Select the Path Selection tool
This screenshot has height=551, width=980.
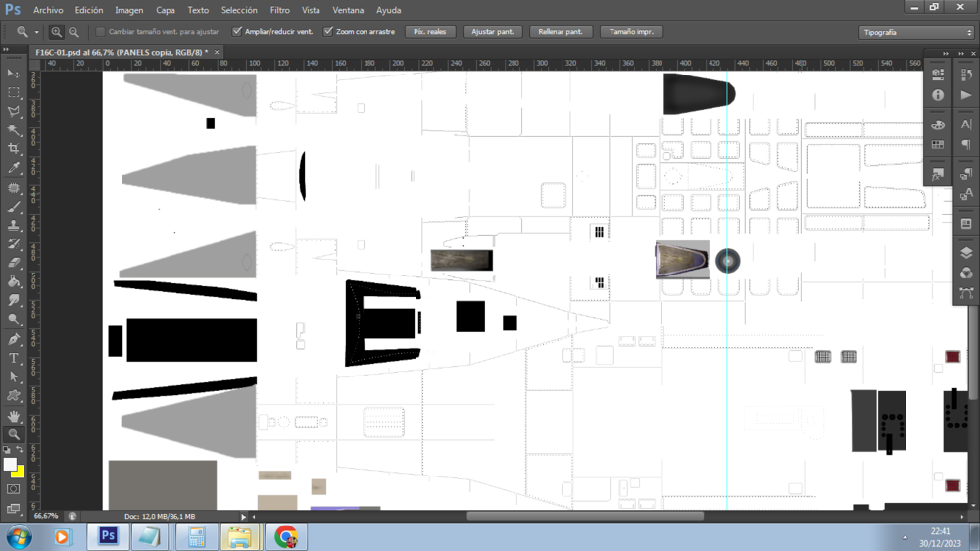point(14,376)
